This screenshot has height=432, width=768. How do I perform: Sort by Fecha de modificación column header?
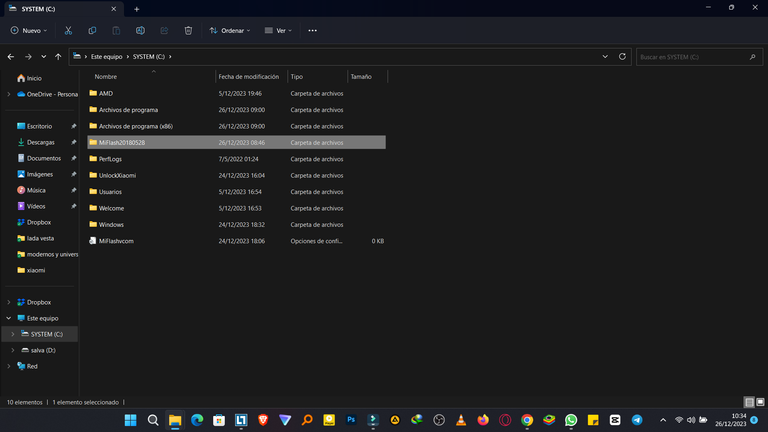coord(249,76)
